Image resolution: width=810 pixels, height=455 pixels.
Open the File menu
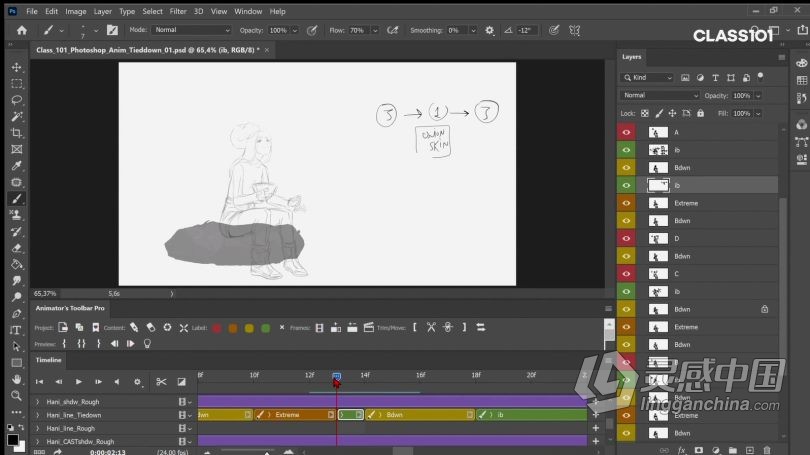[x=32, y=11]
